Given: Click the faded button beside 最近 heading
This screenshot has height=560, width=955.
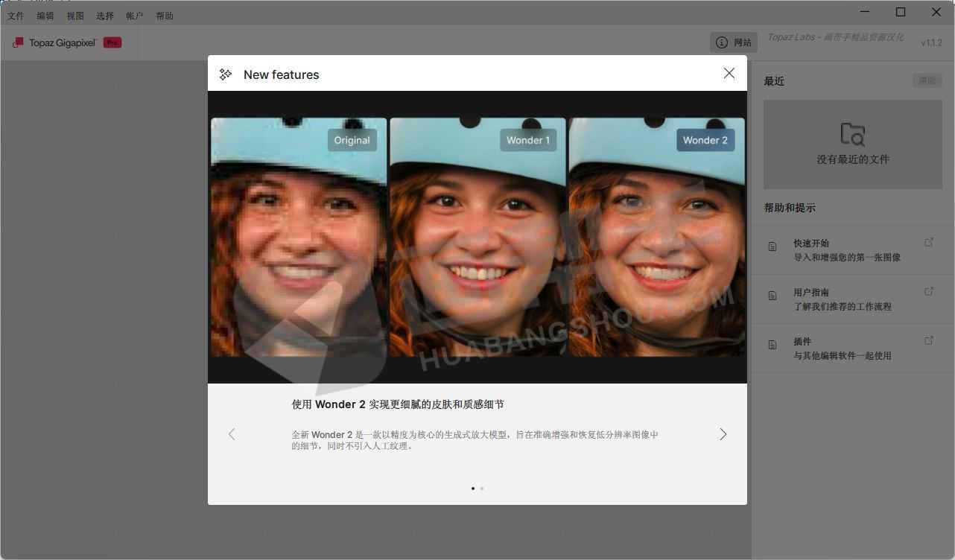Looking at the screenshot, I should (x=927, y=80).
